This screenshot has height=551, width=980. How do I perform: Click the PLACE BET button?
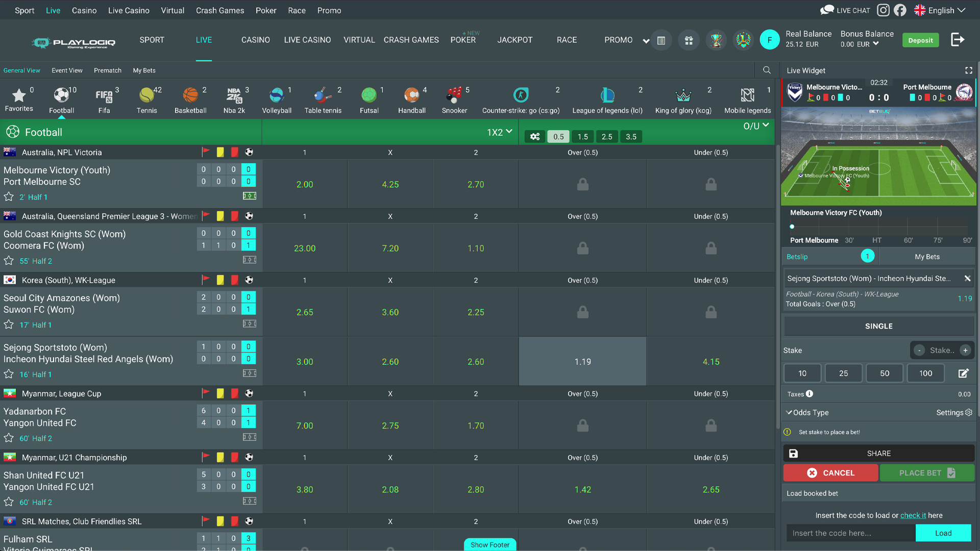927,473
